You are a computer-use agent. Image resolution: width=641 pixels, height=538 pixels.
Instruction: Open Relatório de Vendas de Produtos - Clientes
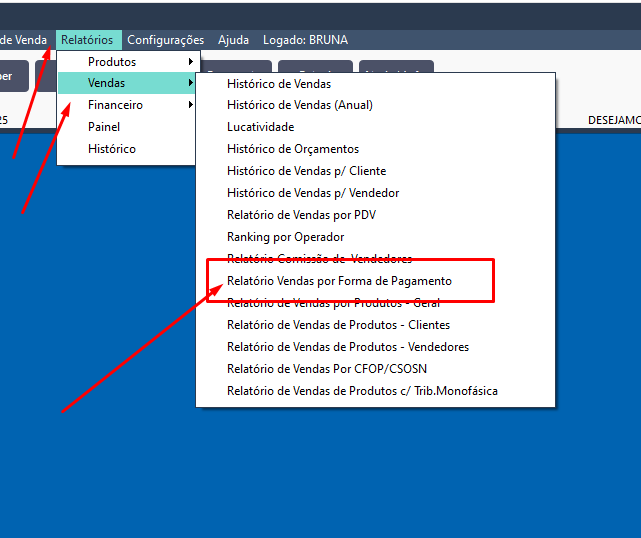point(375,325)
